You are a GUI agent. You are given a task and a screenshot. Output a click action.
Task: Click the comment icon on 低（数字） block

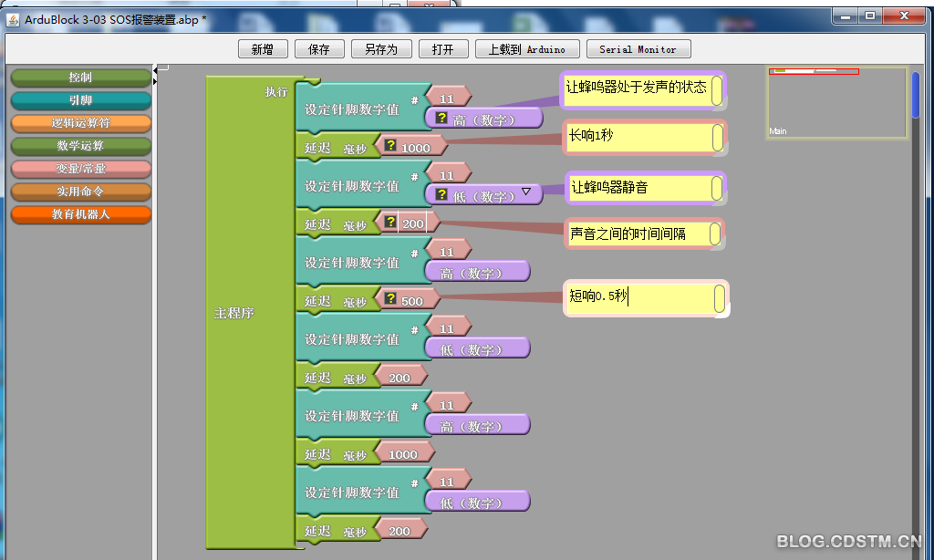click(441, 195)
